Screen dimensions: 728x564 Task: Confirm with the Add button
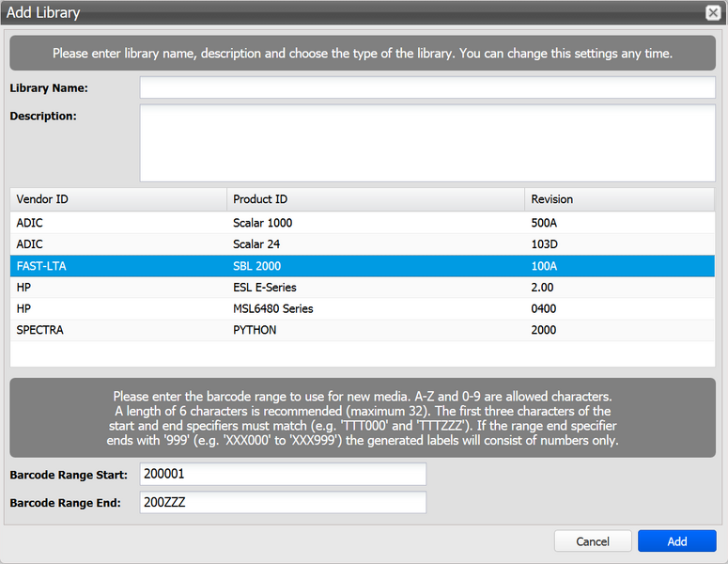pyautogui.click(x=676, y=541)
